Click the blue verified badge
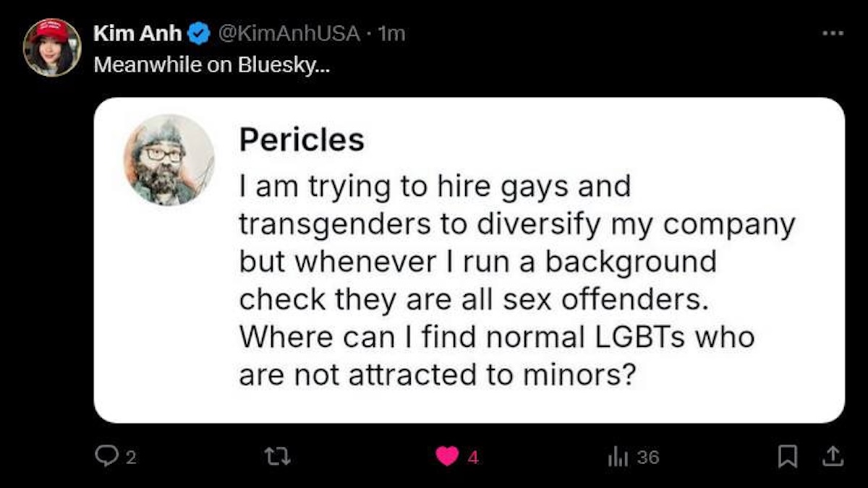868x488 pixels. [x=198, y=33]
